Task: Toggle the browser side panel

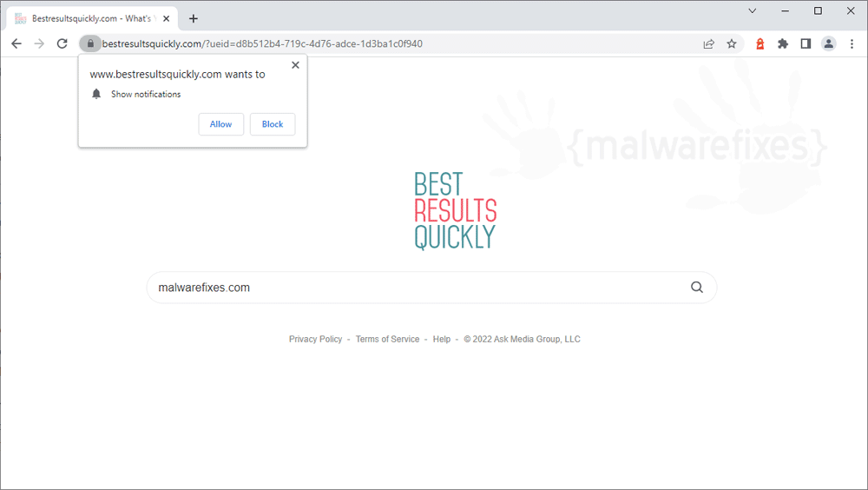Action: (806, 43)
